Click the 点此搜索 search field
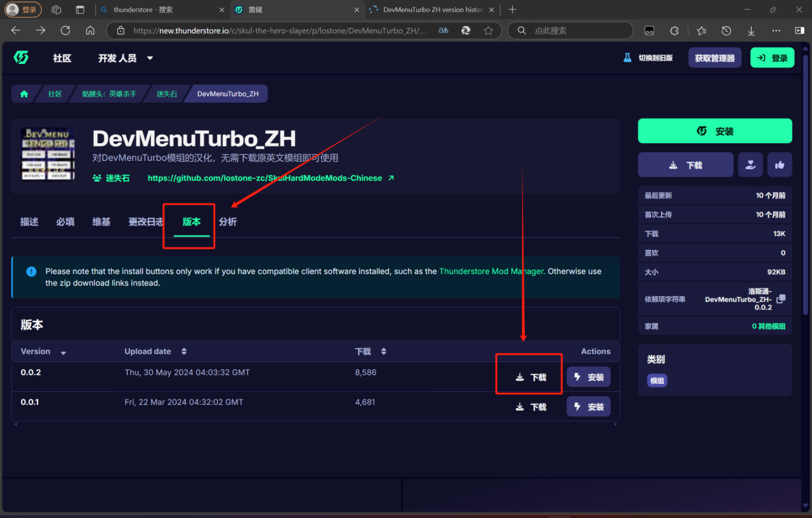Screen dimensions: 812x518 coord(571,30)
